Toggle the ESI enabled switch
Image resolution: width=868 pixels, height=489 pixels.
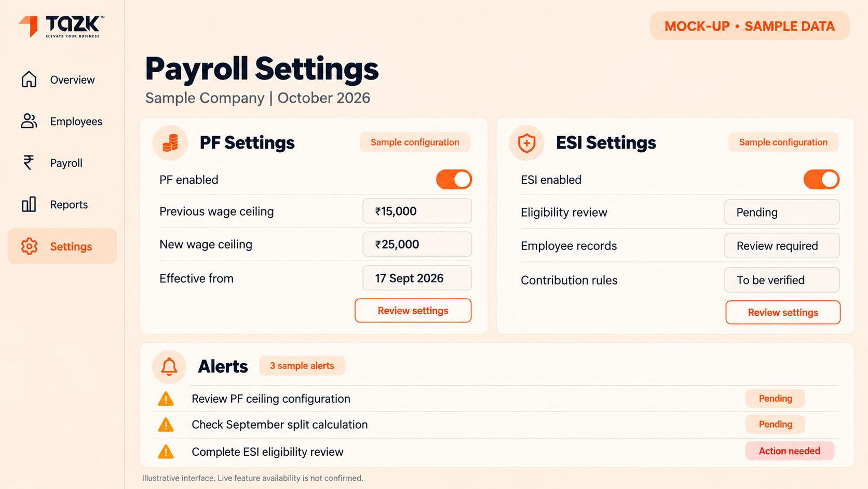point(821,180)
